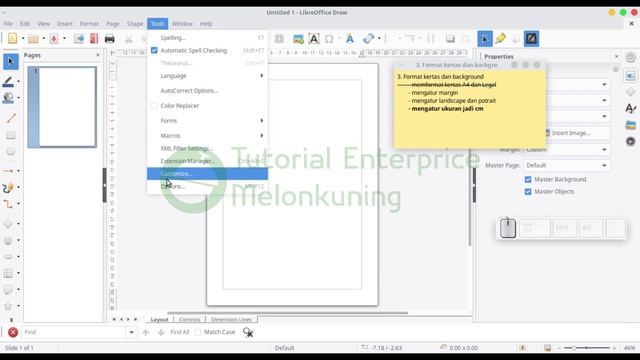Select the arrow Select tool in left sidebar
Viewport: 640px width, 360px height.
click(11, 61)
